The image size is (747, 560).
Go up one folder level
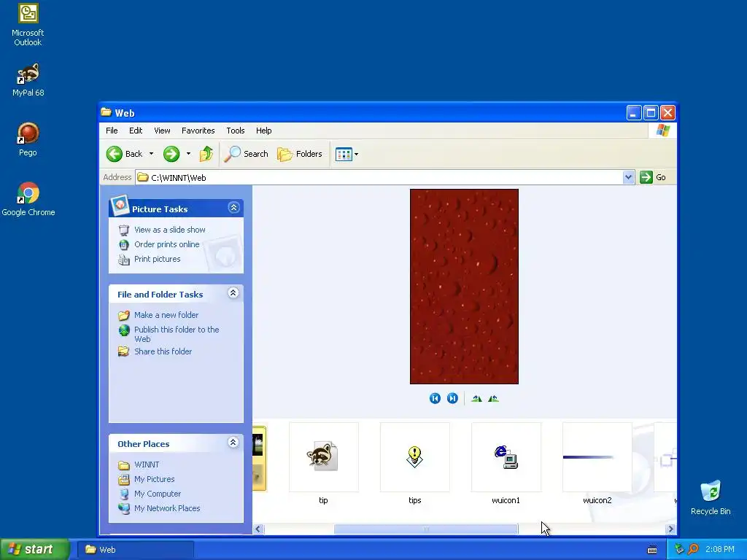pos(206,154)
